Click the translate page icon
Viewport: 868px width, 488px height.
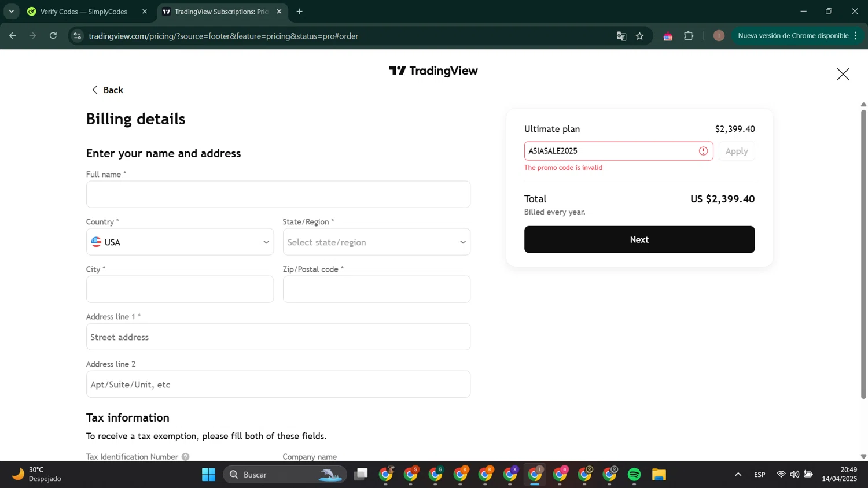coord(621,36)
